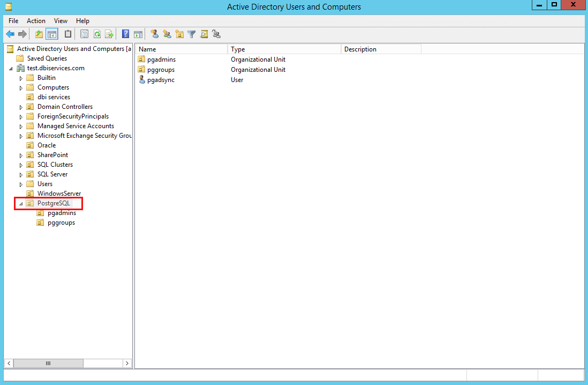
Task: Select Microsoft Exchange Security Groups item
Action: tap(85, 136)
